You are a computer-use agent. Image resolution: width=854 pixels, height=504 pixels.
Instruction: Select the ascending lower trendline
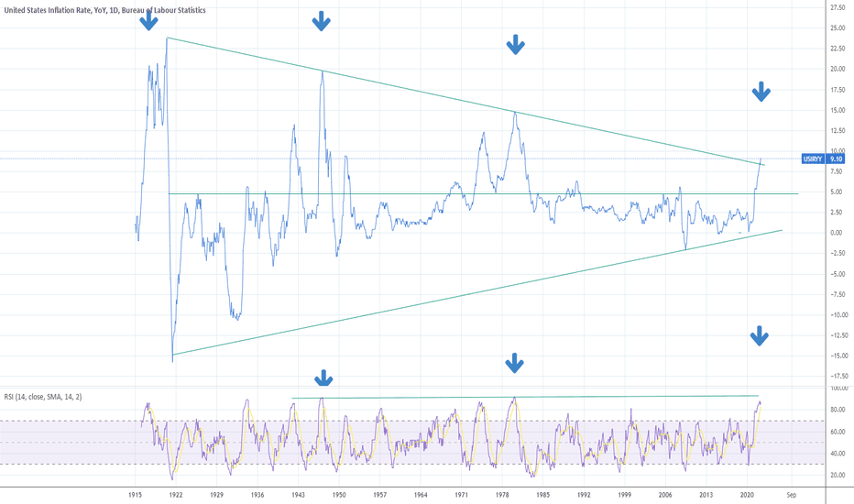click(x=477, y=292)
